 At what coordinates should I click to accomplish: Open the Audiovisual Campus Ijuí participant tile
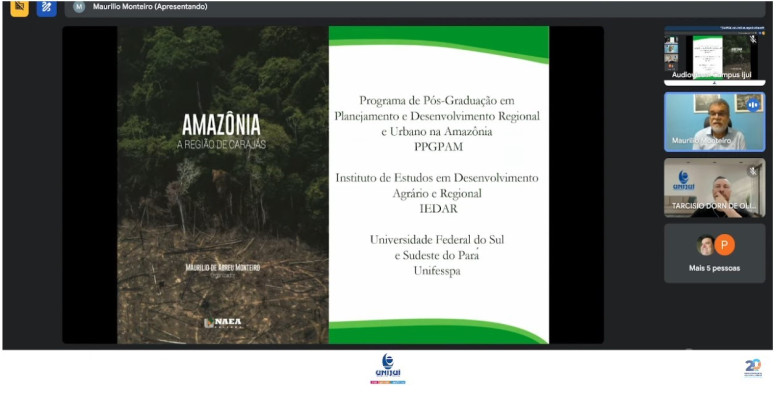tap(714, 56)
